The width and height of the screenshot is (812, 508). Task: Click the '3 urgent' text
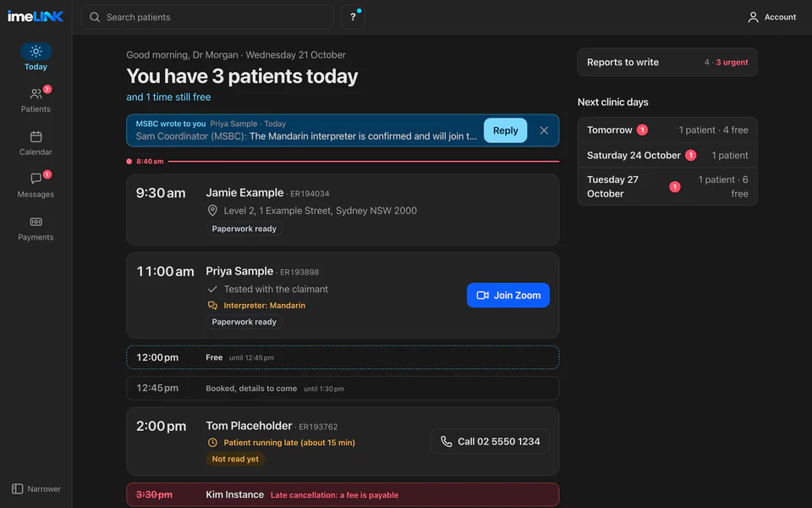point(732,62)
